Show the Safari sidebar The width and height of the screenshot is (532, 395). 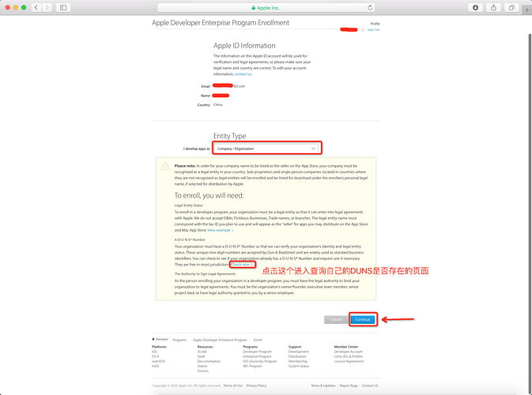[63, 7]
